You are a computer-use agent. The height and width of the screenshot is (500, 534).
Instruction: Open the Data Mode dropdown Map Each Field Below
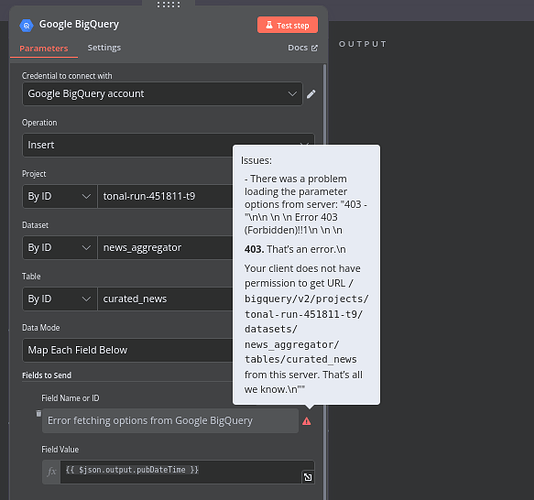[127, 350]
